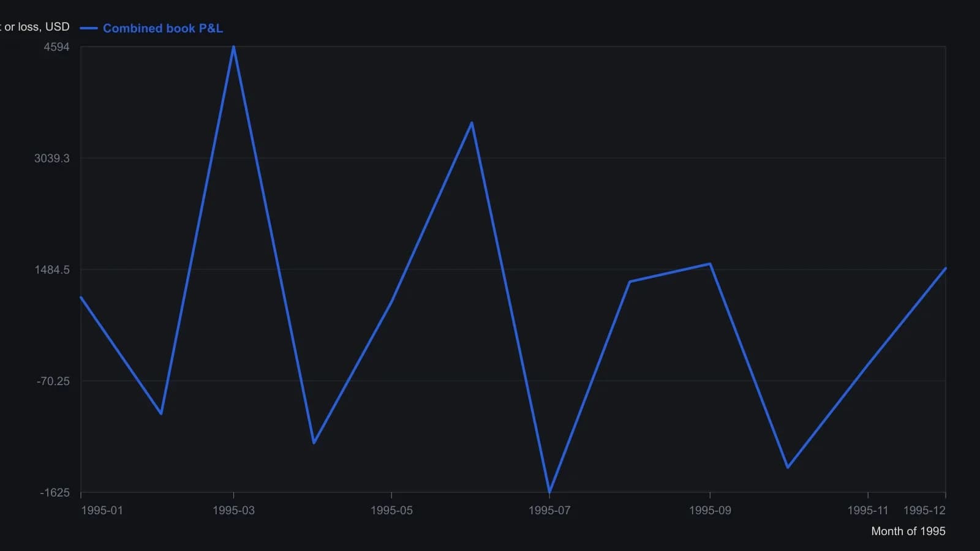Click the line minimum at 1995-07

pos(549,492)
